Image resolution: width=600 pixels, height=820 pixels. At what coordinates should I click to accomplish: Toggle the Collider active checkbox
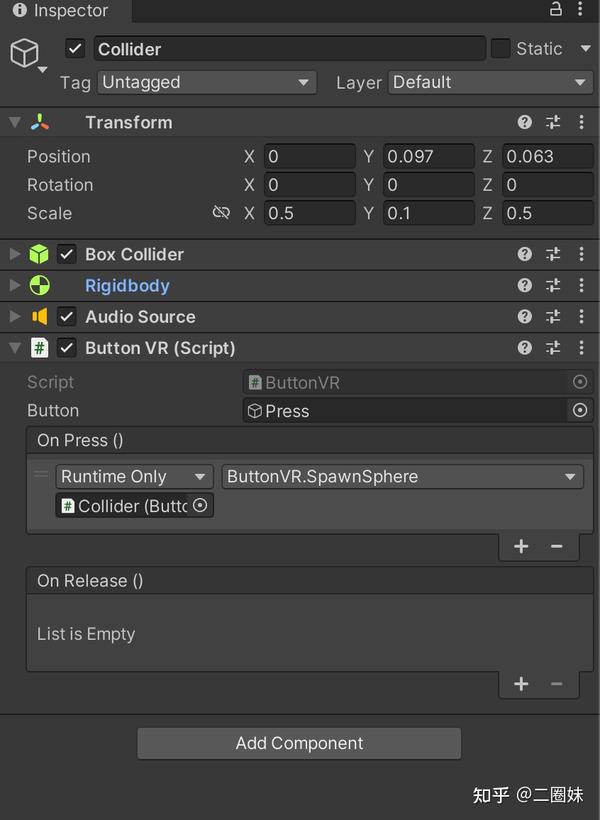(73, 48)
